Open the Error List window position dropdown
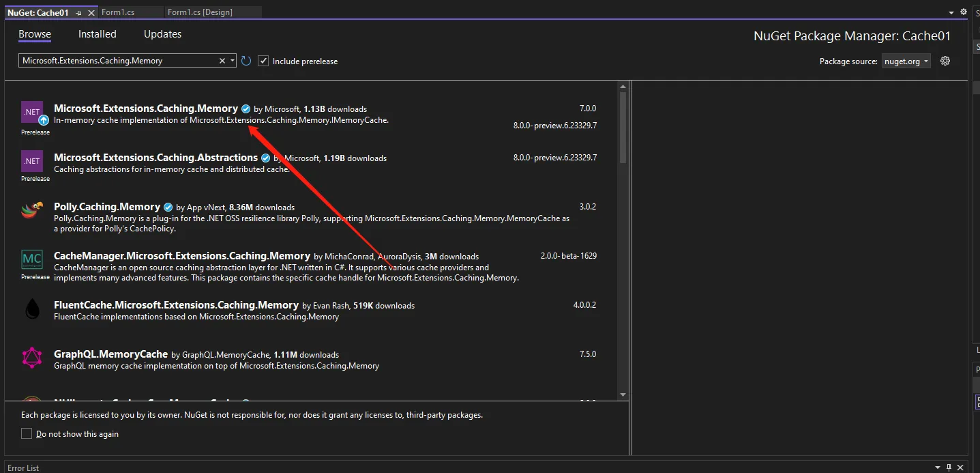This screenshot has width=980, height=473. (939, 468)
